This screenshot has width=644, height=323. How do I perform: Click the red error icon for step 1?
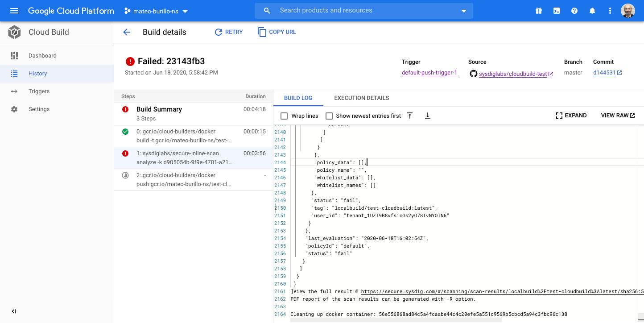pos(125,153)
